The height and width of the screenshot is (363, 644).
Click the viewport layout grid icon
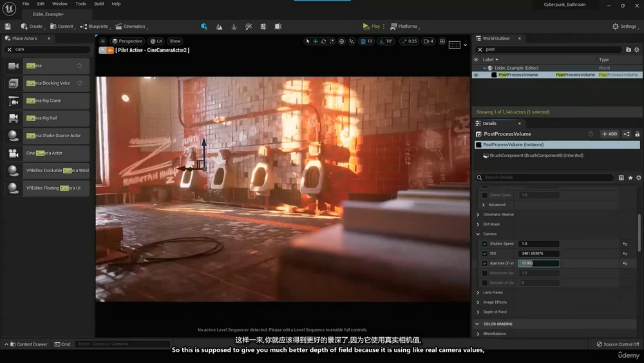tap(442, 41)
